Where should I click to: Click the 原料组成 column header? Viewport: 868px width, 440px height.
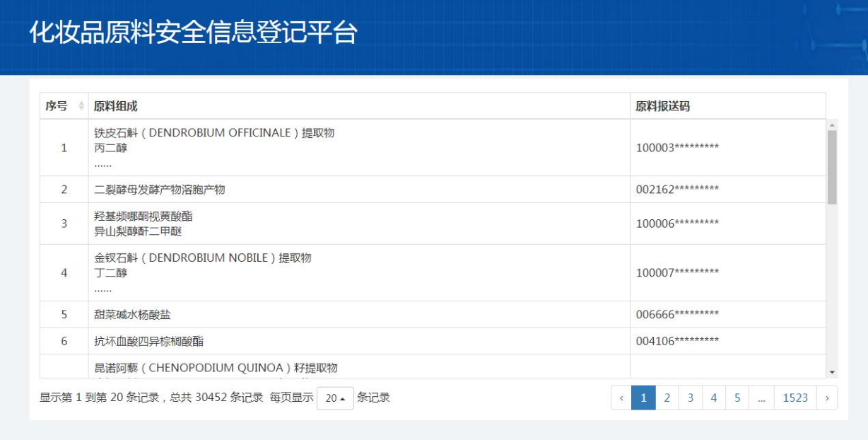click(x=116, y=106)
